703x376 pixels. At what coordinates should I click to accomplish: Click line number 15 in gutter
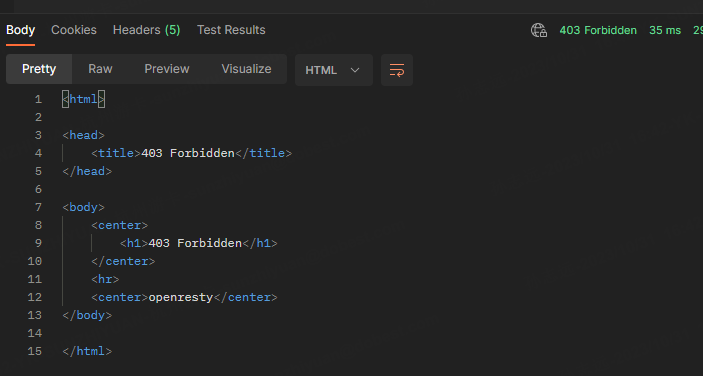coord(35,351)
